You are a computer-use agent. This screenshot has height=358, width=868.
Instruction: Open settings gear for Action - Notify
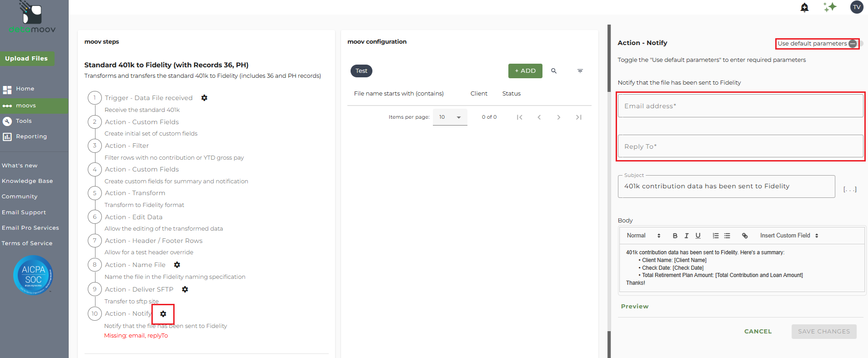[163, 314]
